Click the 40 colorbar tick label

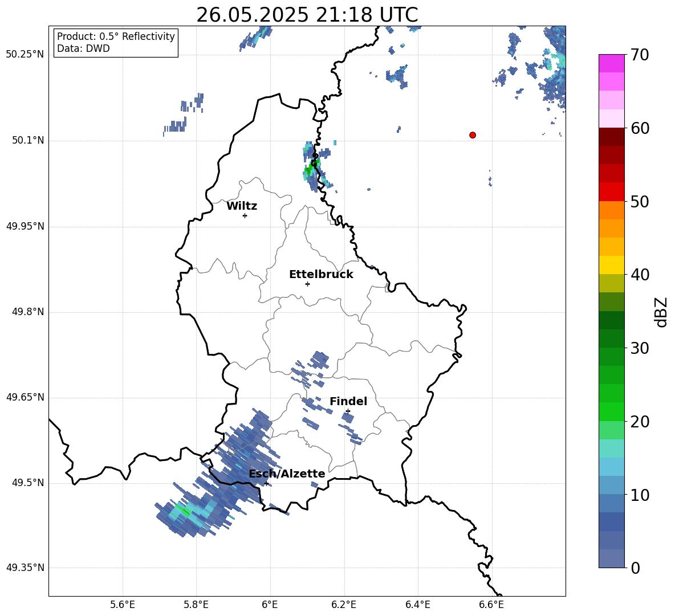click(x=640, y=275)
